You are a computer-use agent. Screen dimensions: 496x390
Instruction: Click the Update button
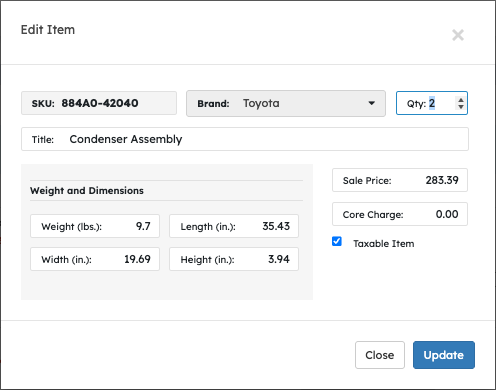(x=444, y=355)
